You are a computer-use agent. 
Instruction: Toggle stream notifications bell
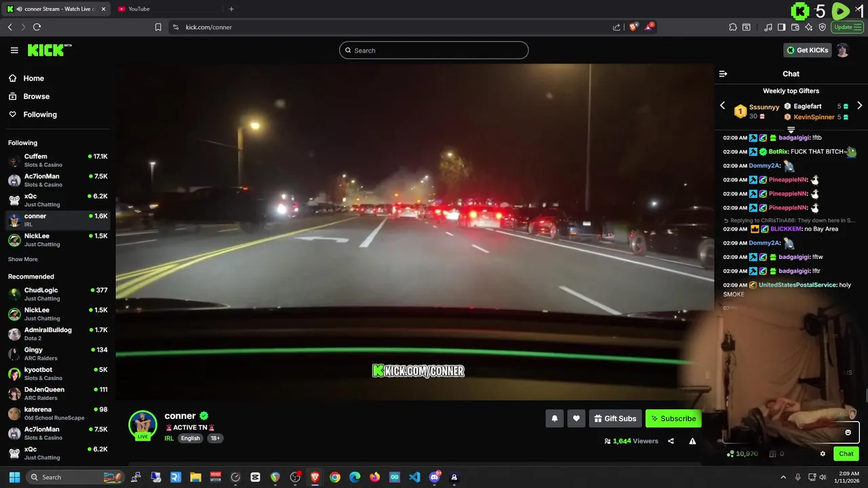tap(554, 419)
